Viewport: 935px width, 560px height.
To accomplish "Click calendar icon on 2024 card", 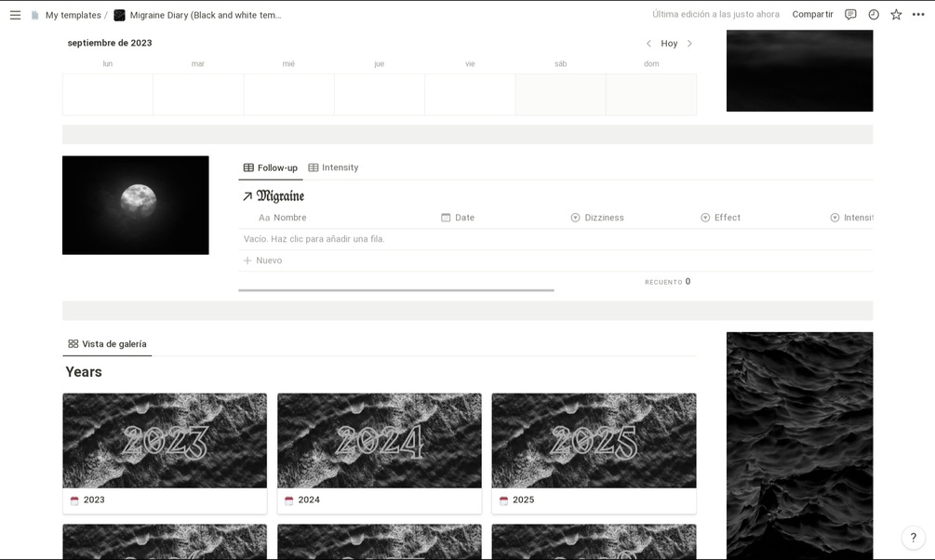I will pyautogui.click(x=289, y=500).
